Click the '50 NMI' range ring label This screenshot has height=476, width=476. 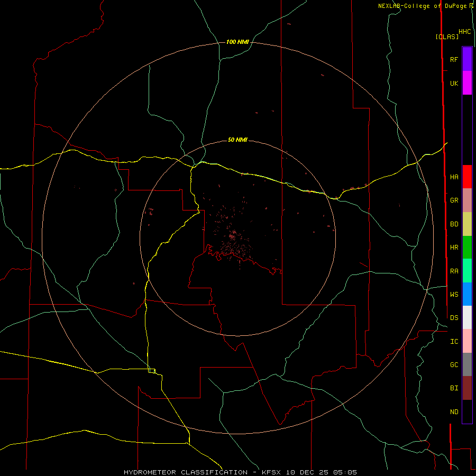tap(237, 140)
